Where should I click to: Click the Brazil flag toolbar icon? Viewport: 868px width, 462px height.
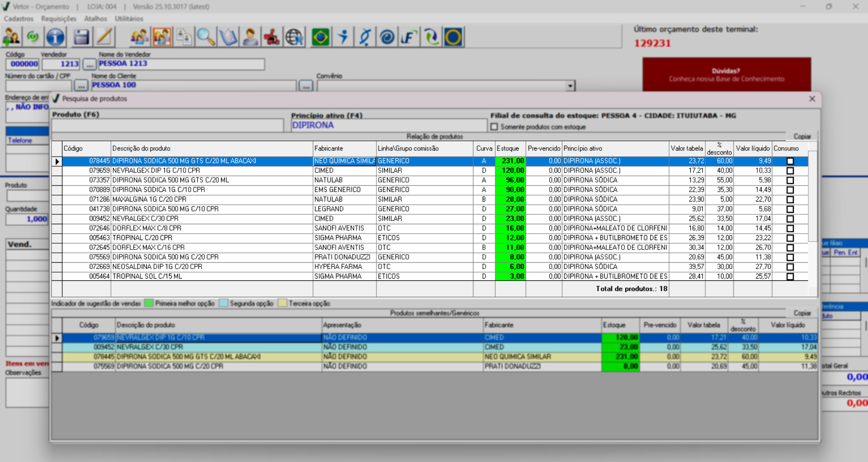[x=320, y=37]
